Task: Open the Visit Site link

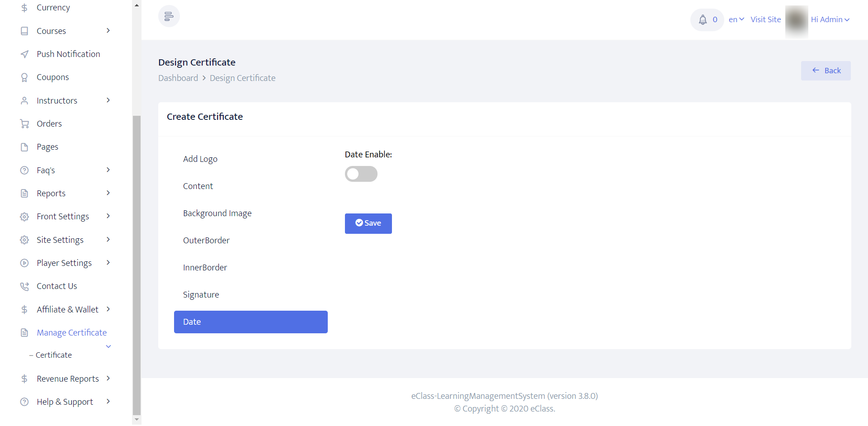Action: 765,19
